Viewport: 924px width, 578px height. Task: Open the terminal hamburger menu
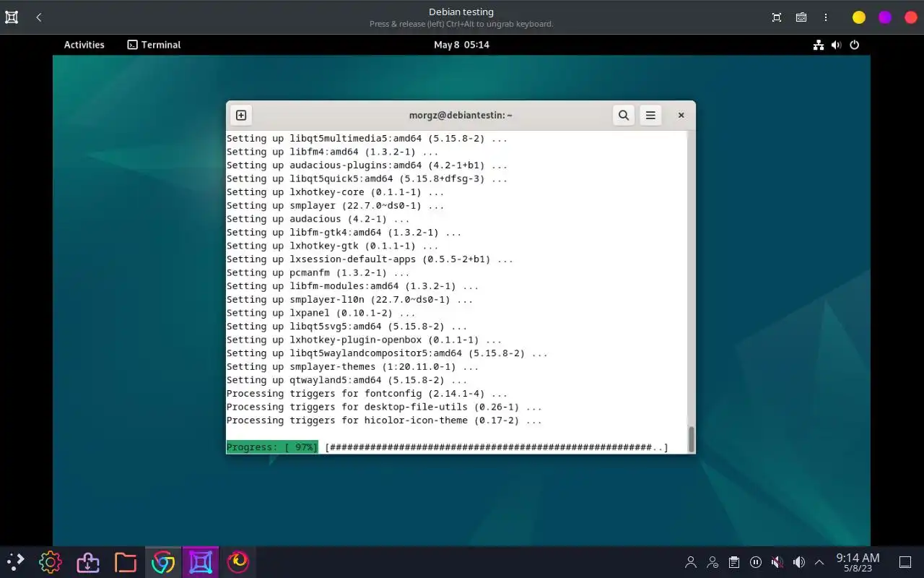pyautogui.click(x=650, y=115)
